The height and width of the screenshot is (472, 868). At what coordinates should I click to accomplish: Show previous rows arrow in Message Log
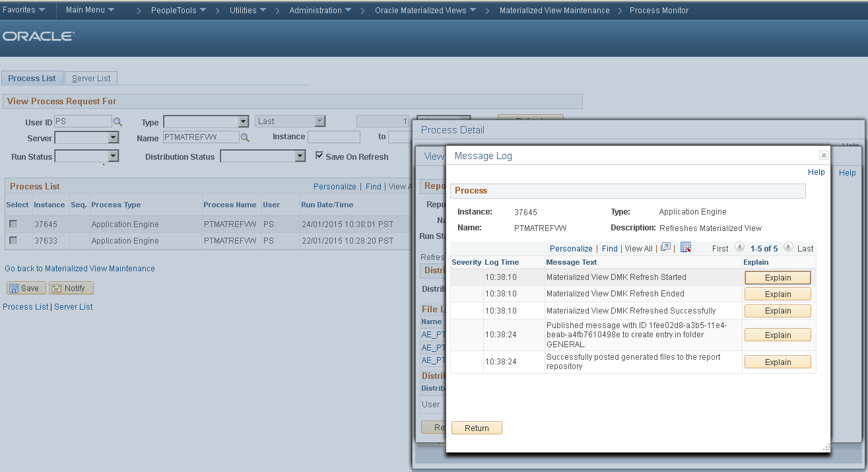(x=739, y=248)
